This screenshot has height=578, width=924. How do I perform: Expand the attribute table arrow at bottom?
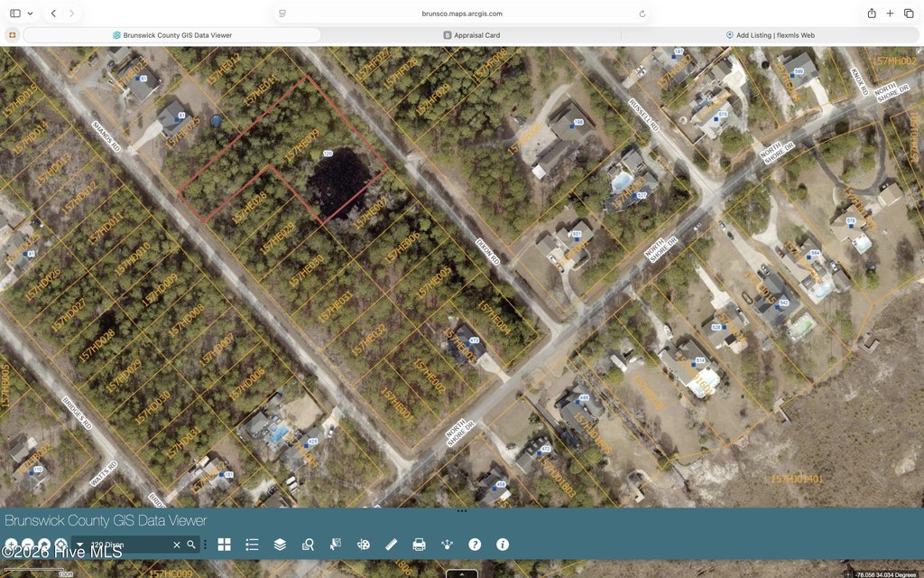[x=461, y=573]
